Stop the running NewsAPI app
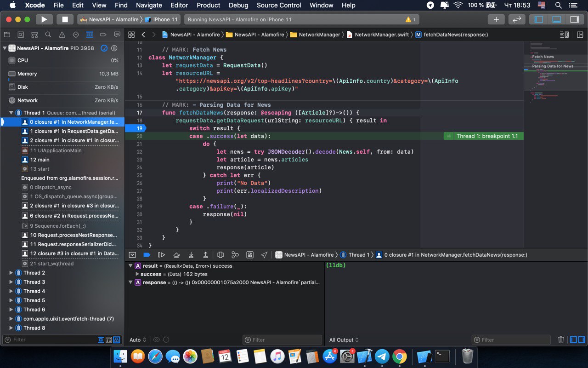The image size is (588, 368). pyautogui.click(x=65, y=19)
